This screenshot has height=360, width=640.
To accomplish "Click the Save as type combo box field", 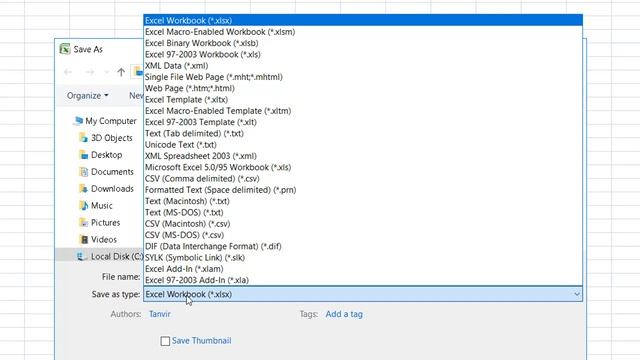I will [363, 294].
